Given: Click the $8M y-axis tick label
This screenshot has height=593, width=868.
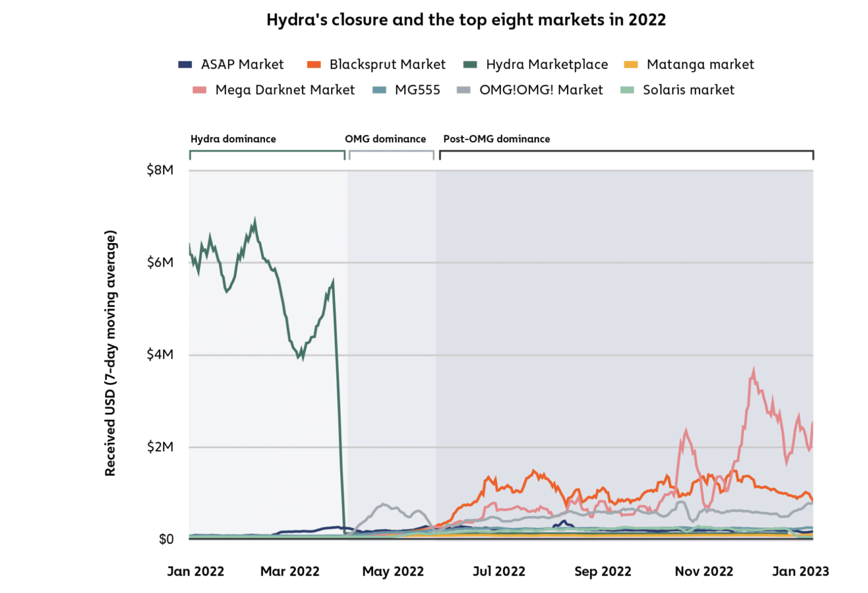Looking at the screenshot, I should (x=160, y=170).
